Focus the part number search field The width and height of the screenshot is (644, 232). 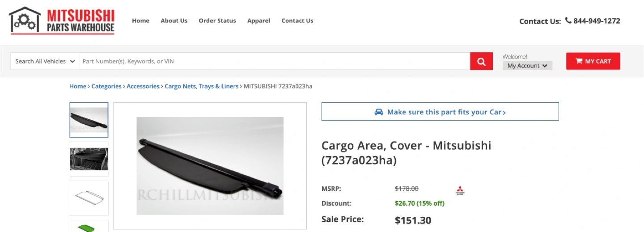pyautogui.click(x=275, y=61)
